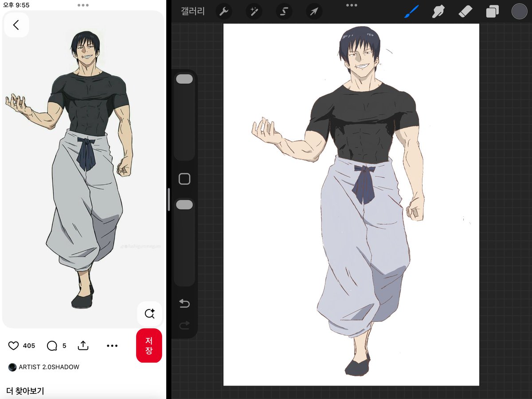Image resolution: width=532 pixels, height=399 pixels.
Task: Select the Brush tool
Action: 411,12
